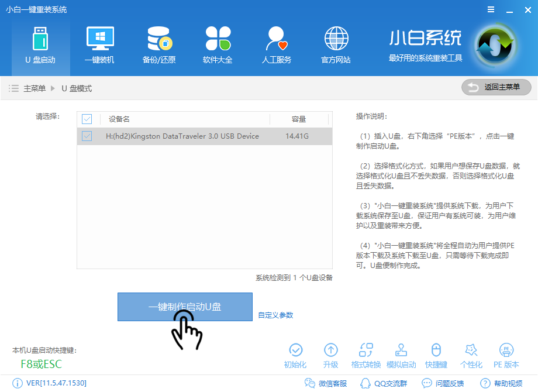The image size is (538, 392).
Task: Uncheck the Kingston DataTraveler device checkbox
Action: pyautogui.click(x=87, y=136)
